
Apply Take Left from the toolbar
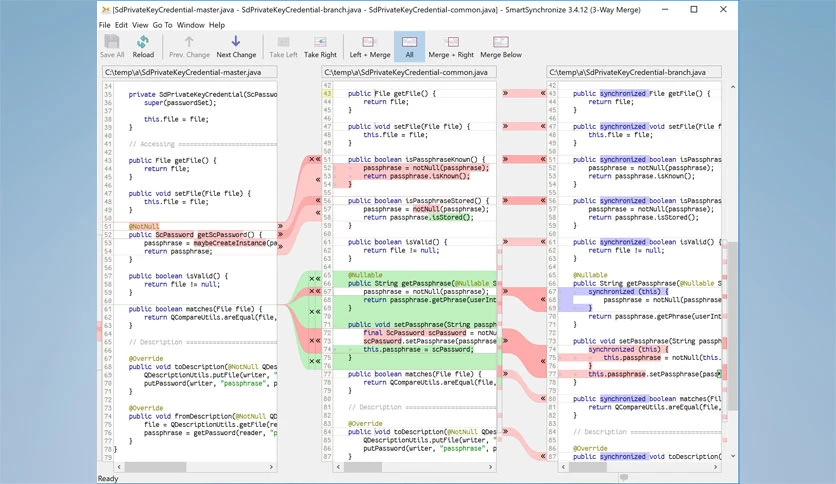click(283, 46)
